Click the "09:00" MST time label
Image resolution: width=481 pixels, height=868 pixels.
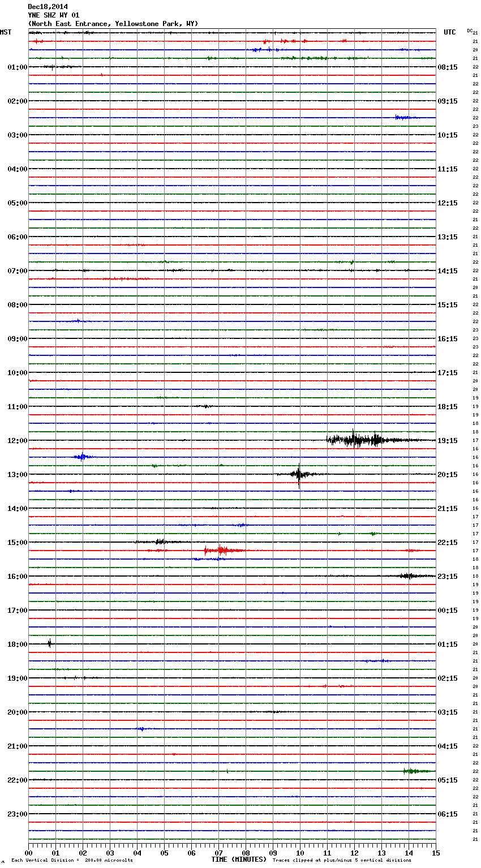[x=18, y=339]
